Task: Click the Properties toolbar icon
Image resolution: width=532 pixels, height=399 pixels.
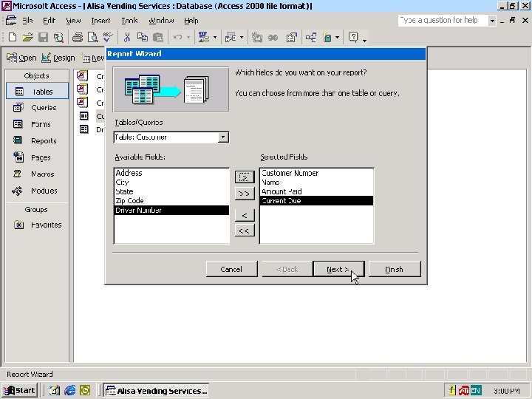Action: click(291, 37)
